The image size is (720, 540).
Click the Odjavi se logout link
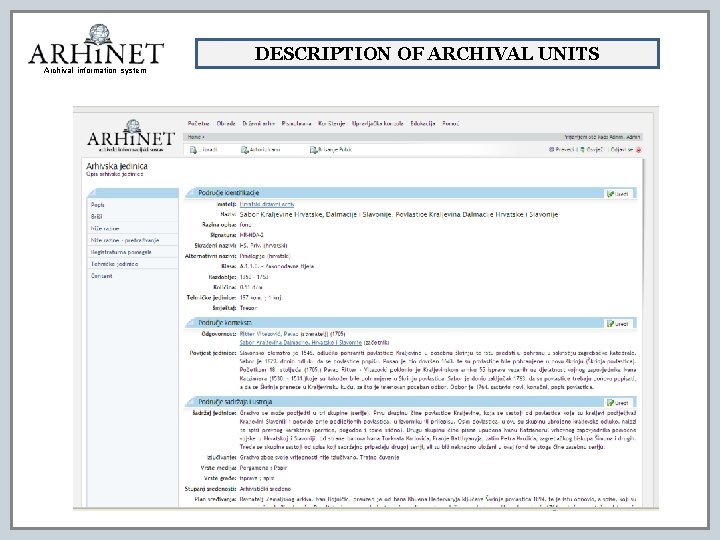pyautogui.click(x=622, y=150)
